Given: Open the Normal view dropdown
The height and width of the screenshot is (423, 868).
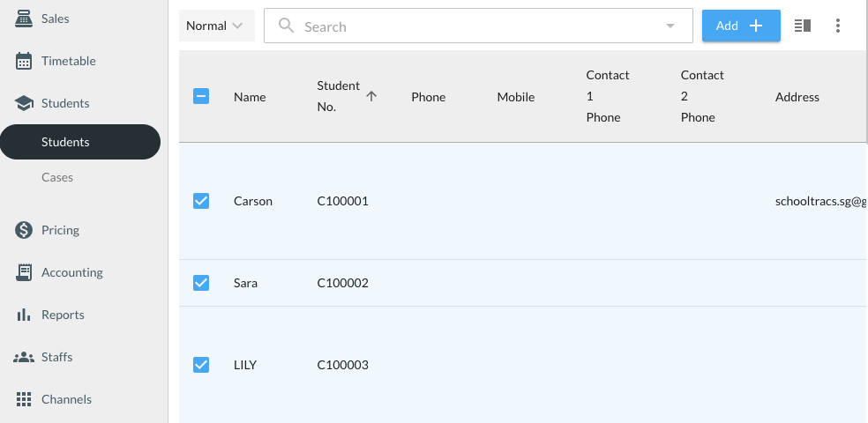Looking at the screenshot, I should tap(216, 26).
